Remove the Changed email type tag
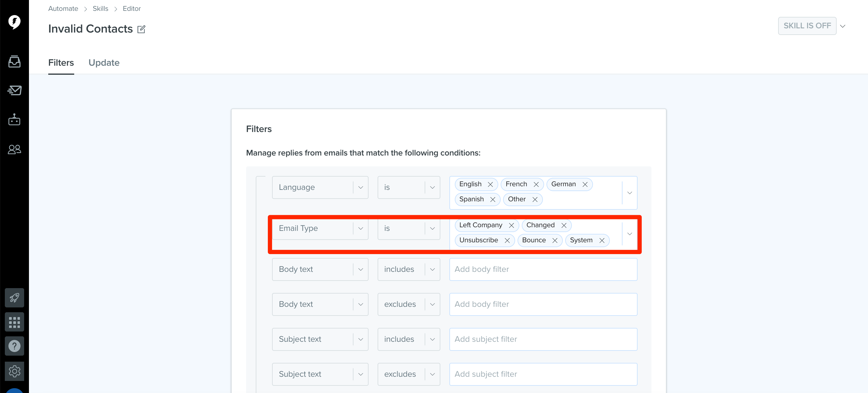Viewport: 868px width, 393px height. [x=564, y=226]
